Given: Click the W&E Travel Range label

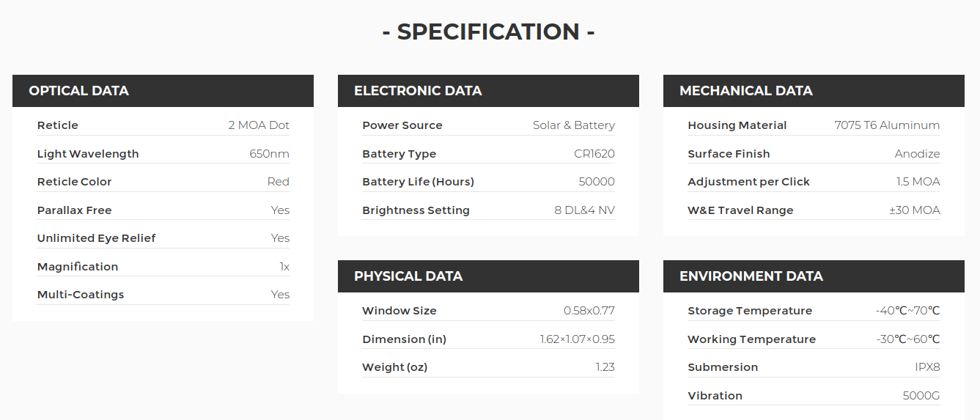Looking at the screenshot, I should (740, 210).
